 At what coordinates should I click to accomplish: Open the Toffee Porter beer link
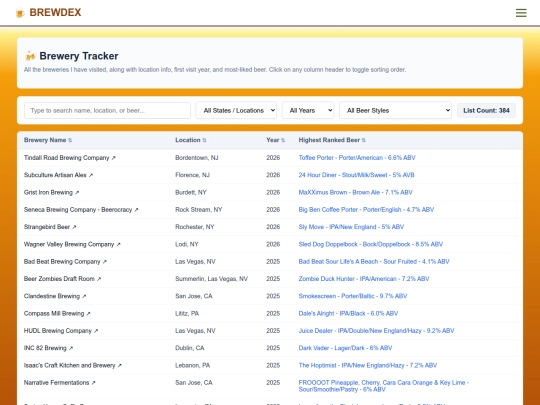click(357, 158)
